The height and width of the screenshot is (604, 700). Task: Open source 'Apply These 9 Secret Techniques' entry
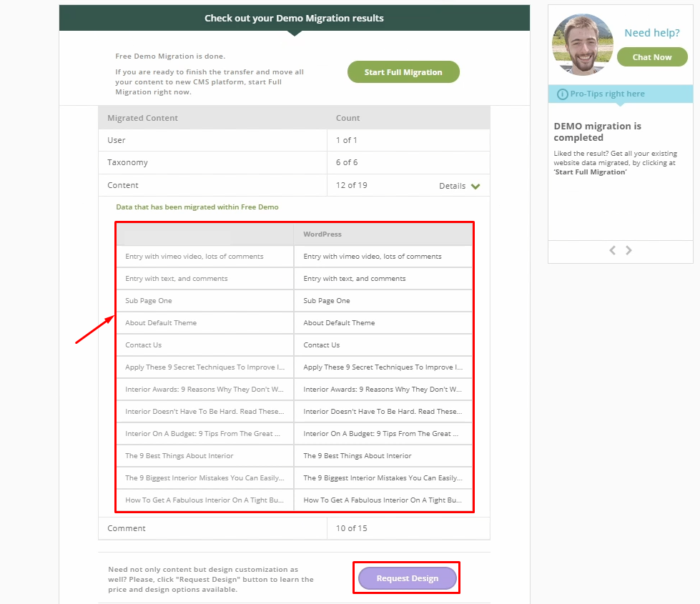(205, 367)
